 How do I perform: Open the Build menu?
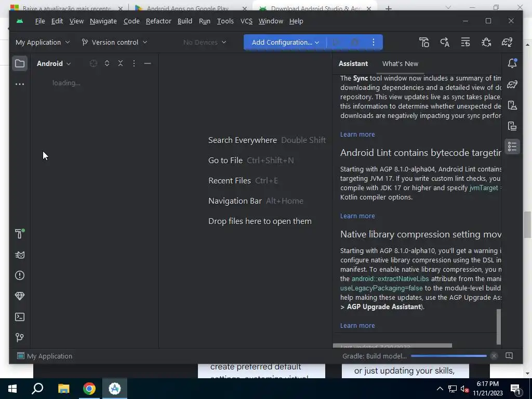[185, 21]
